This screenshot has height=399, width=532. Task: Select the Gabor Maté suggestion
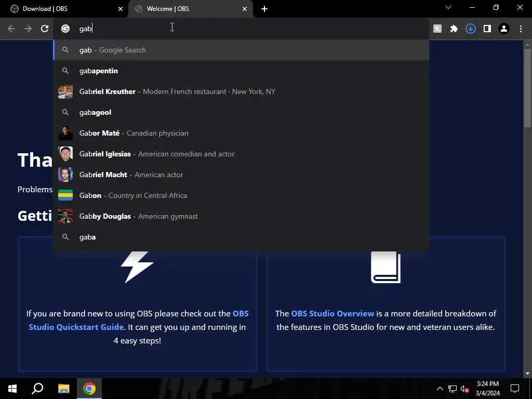(241, 133)
